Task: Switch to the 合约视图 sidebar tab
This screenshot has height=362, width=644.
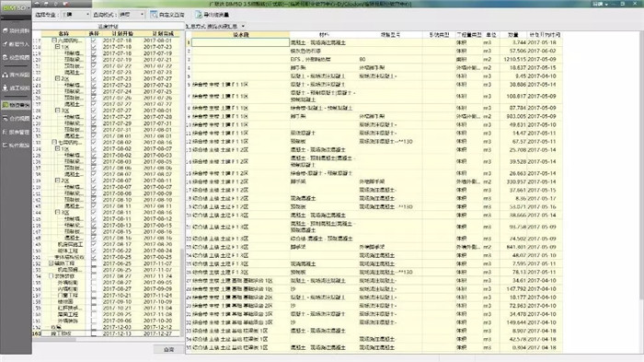Action: pyautogui.click(x=16, y=119)
